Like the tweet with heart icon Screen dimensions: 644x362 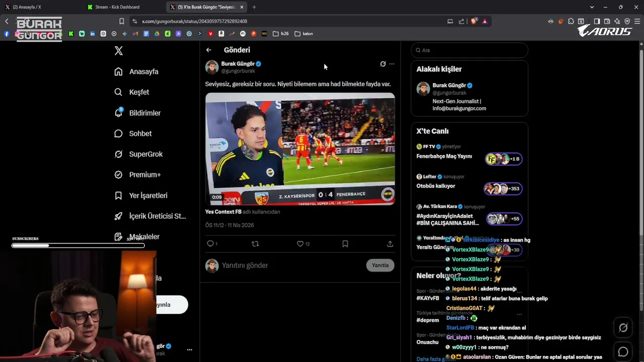(x=300, y=243)
